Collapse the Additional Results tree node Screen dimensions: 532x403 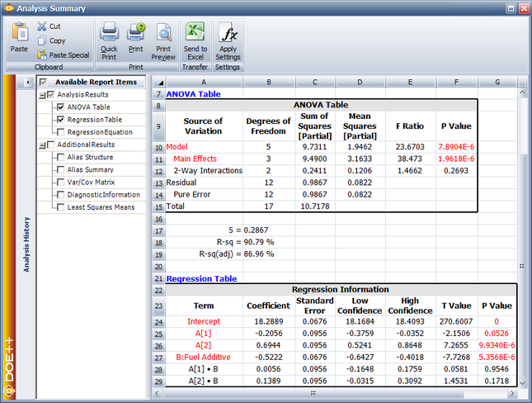click(41, 145)
